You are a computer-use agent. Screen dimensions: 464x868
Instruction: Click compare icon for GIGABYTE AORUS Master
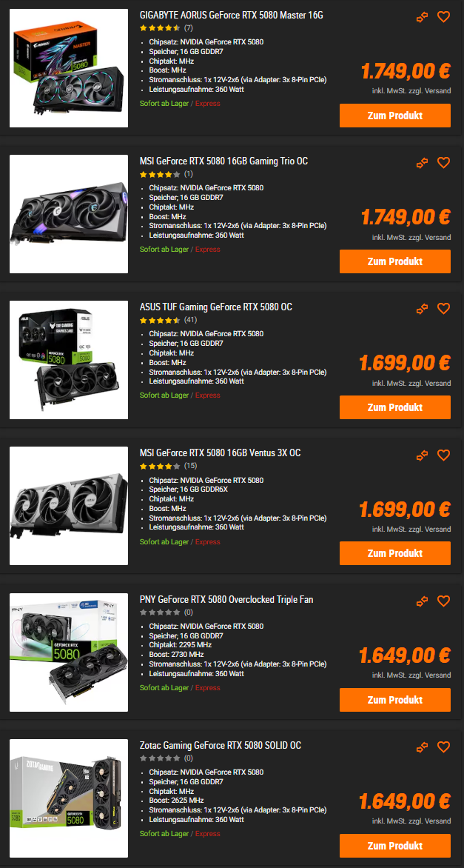[x=423, y=17]
